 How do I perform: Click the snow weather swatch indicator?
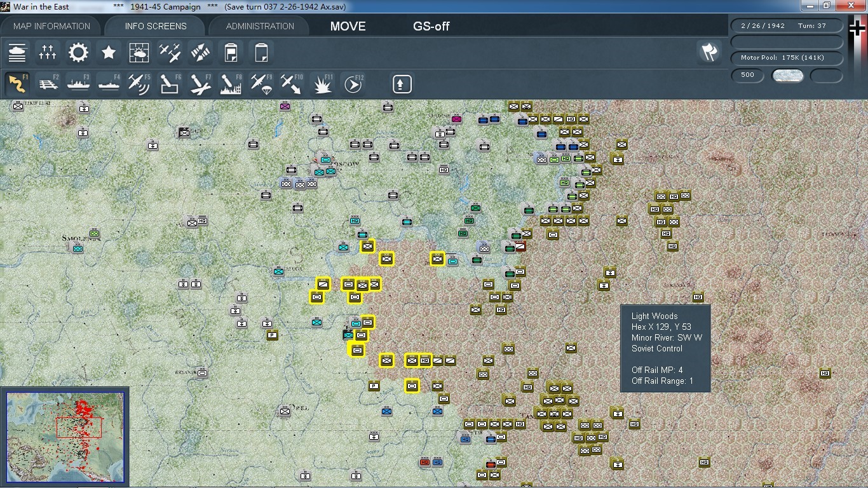pyautogui.click(x=787, y=76)
